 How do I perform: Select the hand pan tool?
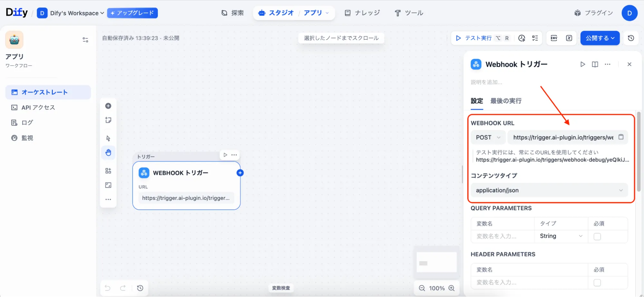pos(108,153)
